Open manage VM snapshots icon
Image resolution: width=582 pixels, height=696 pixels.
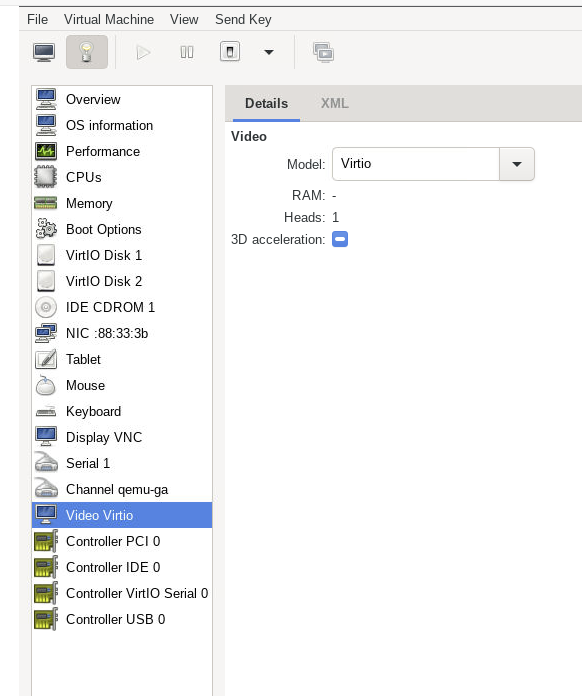(324, 52)
